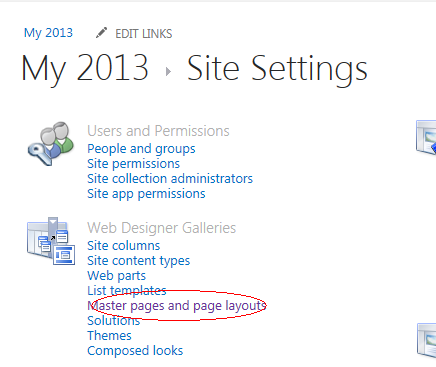Image resolution: width=436 pixels, height=367 pixels.
Task: Click the Users and Permissions heading
Action: click(x=158, y=131)
